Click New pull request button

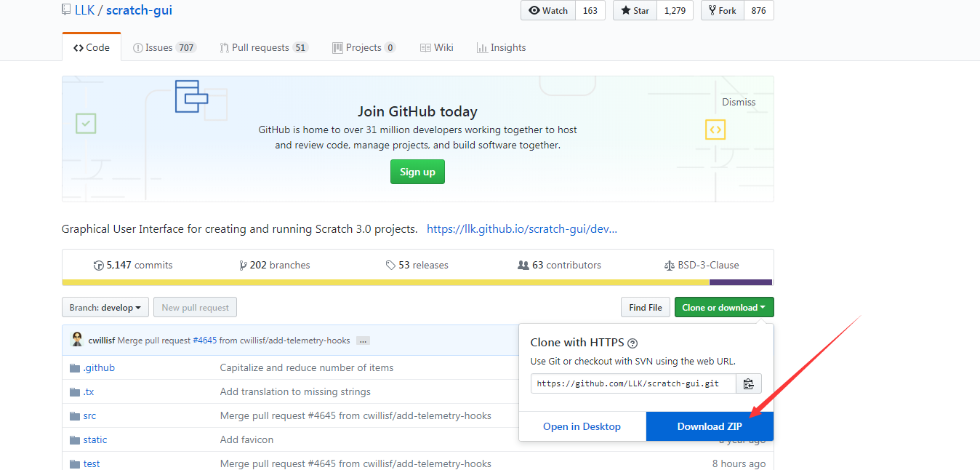tap(195, 307)
